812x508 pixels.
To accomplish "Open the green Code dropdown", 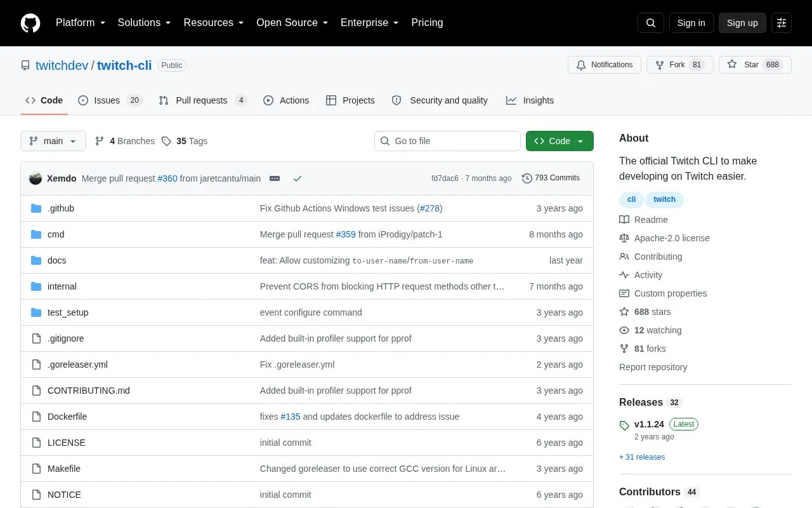I will click(560, 141).
